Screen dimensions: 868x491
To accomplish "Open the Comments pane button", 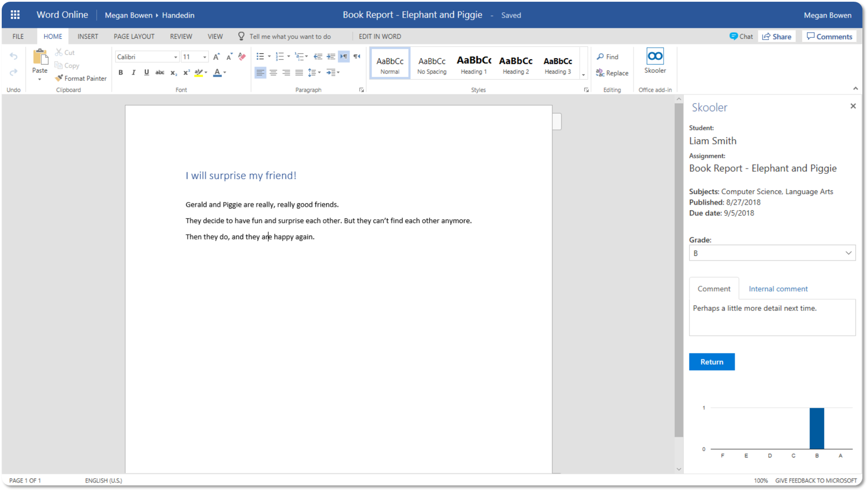I will [x=829, y=36].
